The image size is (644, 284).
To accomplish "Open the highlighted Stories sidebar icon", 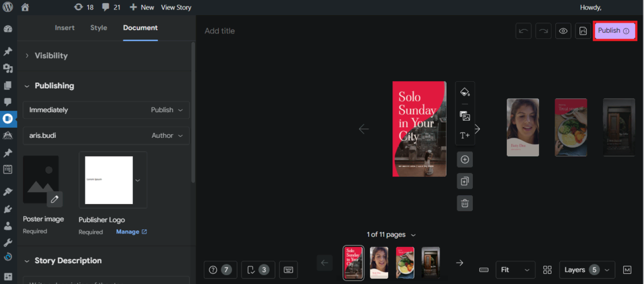I will (x=8, y=119).
